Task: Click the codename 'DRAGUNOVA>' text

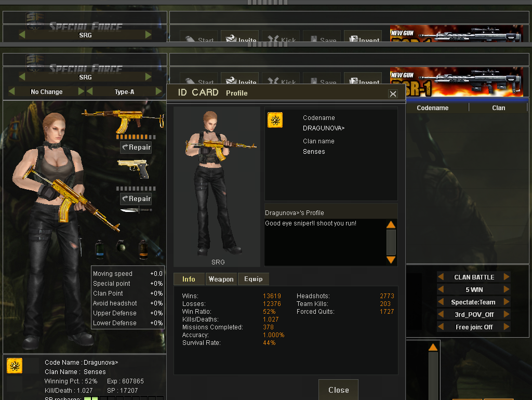Action: (324, 128)
